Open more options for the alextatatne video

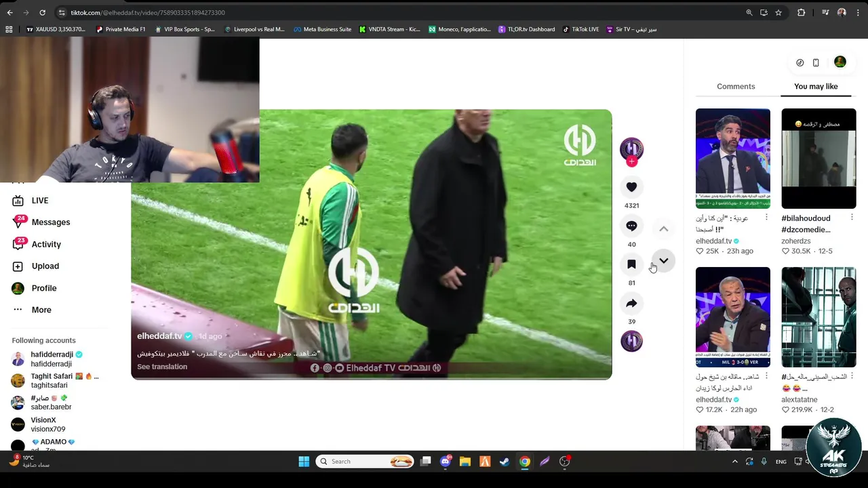click(852, 376)
